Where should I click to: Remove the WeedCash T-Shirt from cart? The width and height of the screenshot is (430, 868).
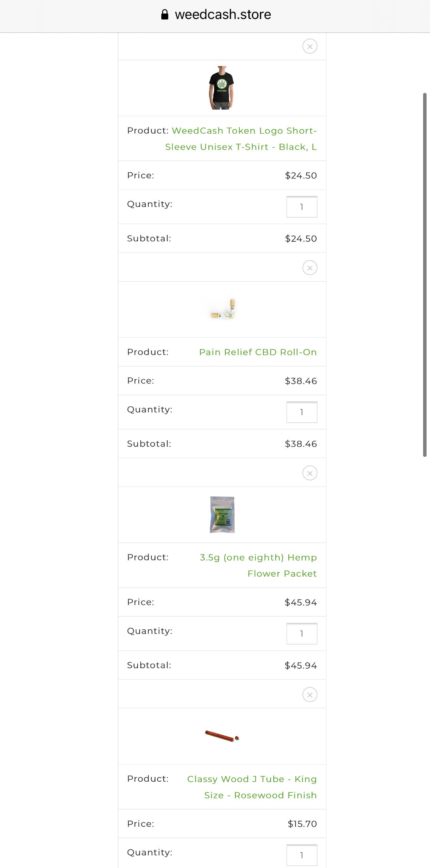(310, 47)
